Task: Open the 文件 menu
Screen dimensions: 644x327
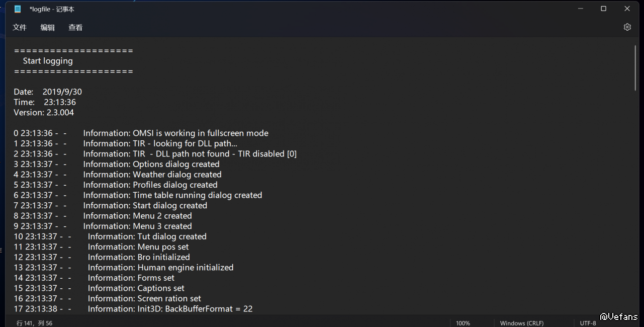Action: (x=20, y=28)
